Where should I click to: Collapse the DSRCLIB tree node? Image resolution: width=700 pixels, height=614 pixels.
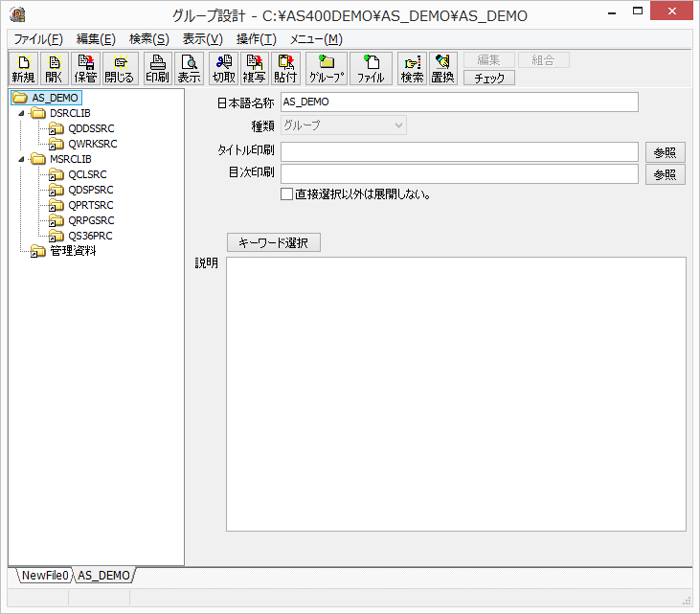(x=21, y=113)
